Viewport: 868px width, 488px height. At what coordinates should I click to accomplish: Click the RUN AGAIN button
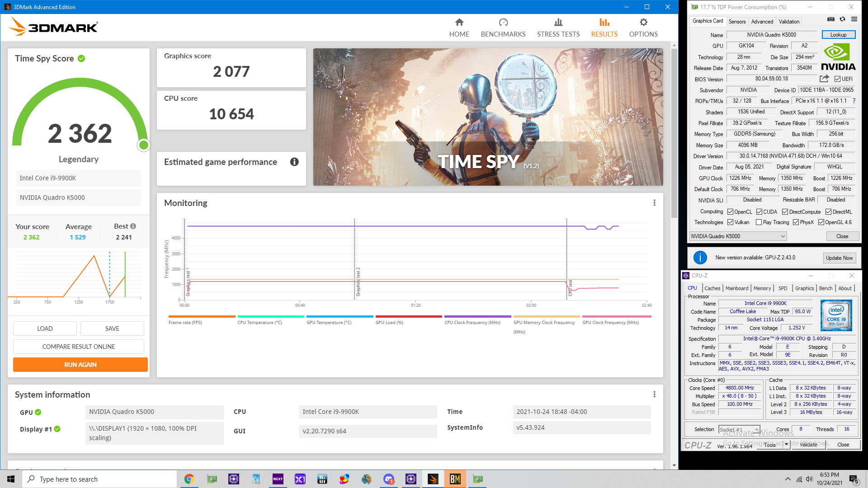[x=80, y=365]
